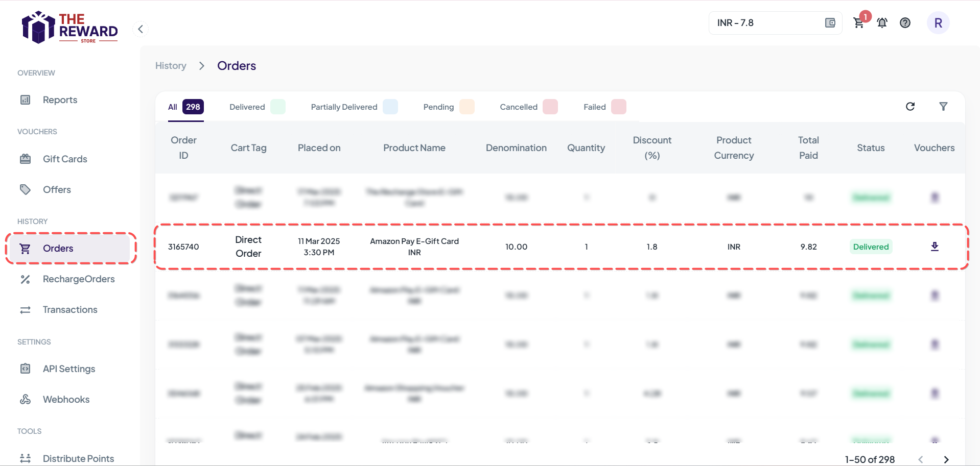Click the Orders cart icon in sidebar
Image resolution: width=980 pixels, height=466 pixels.
click(25, 249)
